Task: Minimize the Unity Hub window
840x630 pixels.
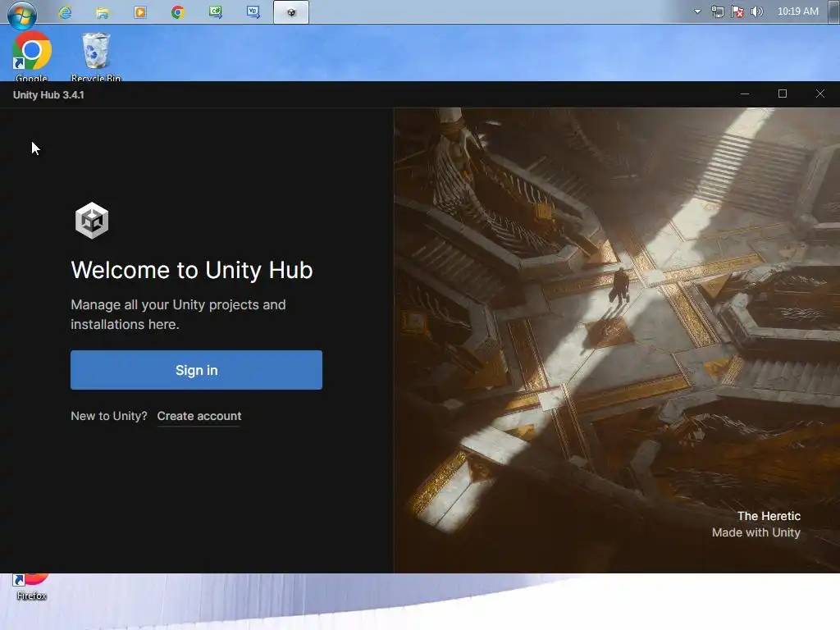Action: coord(745,94)
